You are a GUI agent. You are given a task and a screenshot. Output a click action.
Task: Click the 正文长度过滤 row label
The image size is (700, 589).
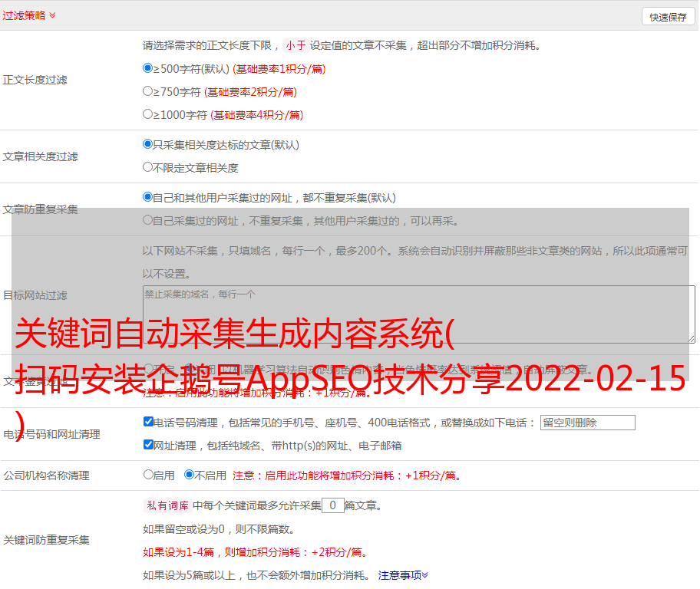point(35,80)
